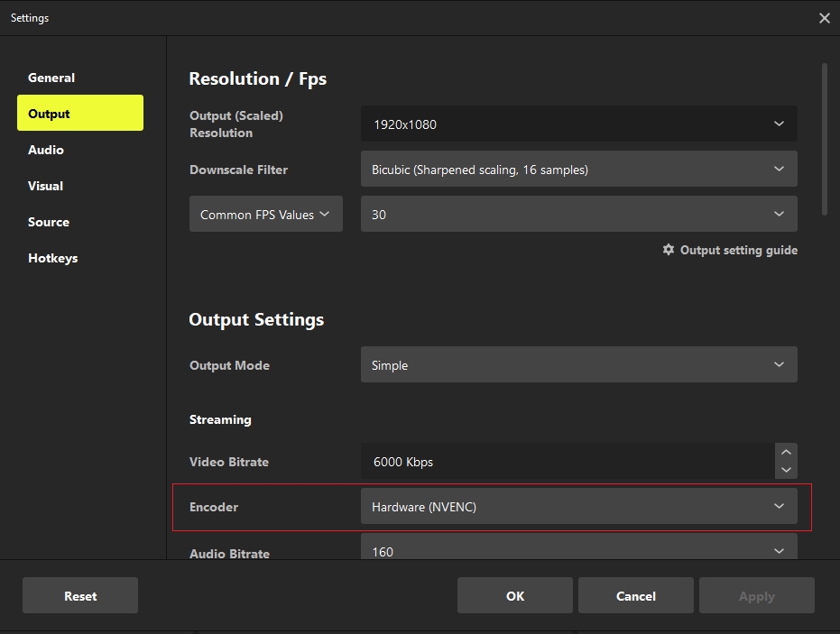Click the gear icon beside Output setting guide
This screenshot has height=634, width=840.
coord(668,250)
